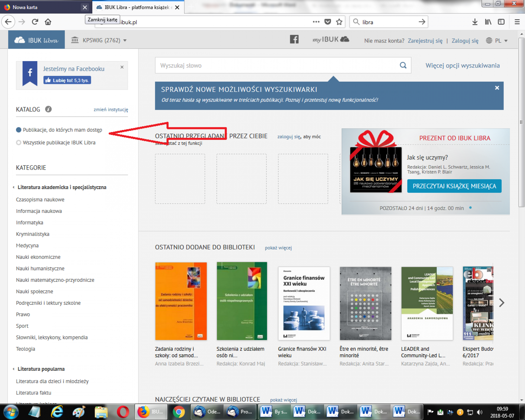Screen dimensions: 525x420
Task: Click pokaż więcej beside Najczęściej czytane
Action: tap(283, 400)
